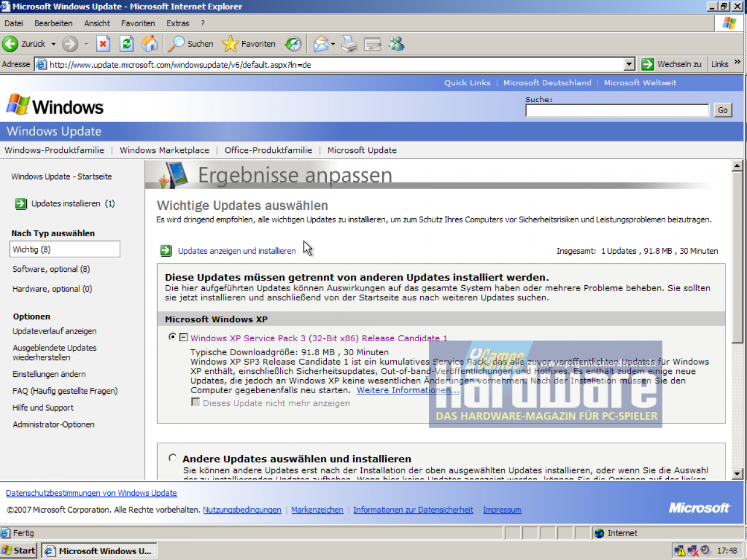
Task: Click the green forward arrow icon
Action: [70, 44]
